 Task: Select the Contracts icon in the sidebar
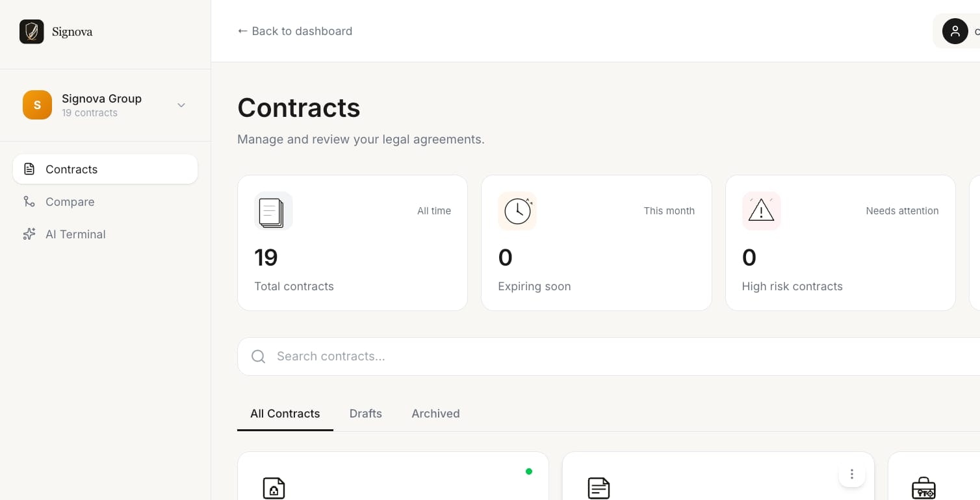click(29, 169)
